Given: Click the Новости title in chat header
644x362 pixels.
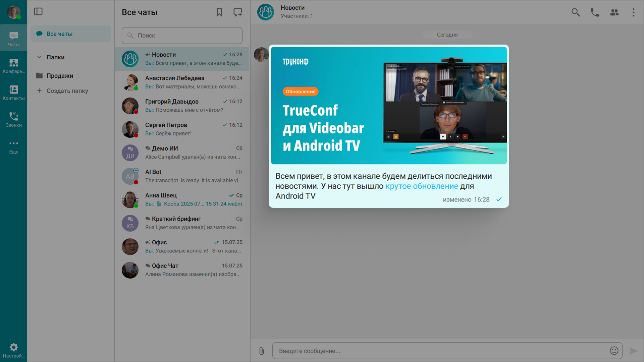Looking at the screenshot, I should point(292,8).
